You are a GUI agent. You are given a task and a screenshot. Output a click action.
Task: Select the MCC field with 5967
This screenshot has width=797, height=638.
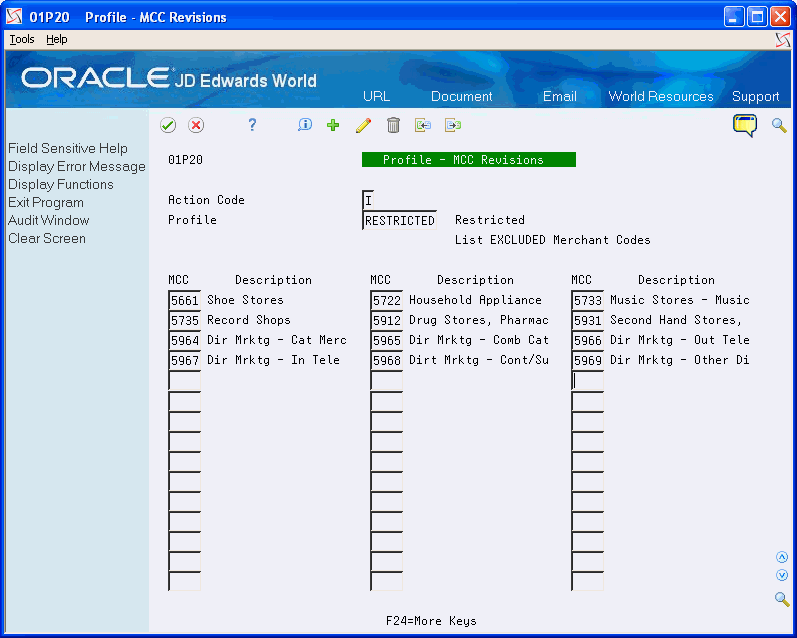[185, 360]
